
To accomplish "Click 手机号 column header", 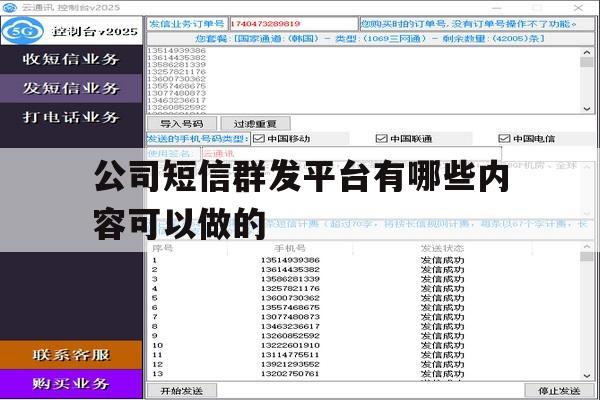I will 290,248.
